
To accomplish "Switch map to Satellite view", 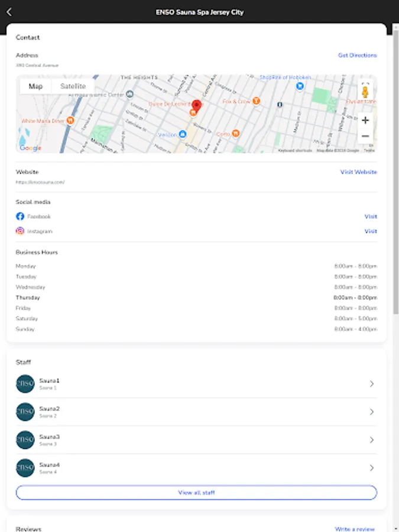I will [73, 86].
